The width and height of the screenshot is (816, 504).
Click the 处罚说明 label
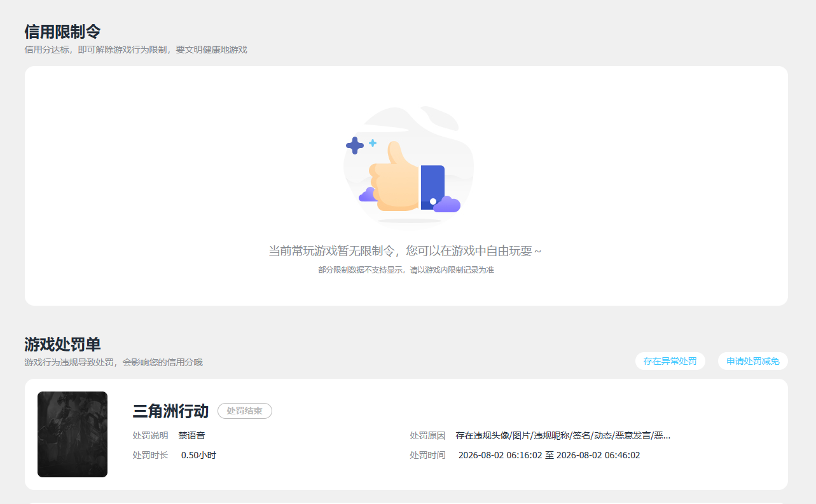(x=150, y=435)
